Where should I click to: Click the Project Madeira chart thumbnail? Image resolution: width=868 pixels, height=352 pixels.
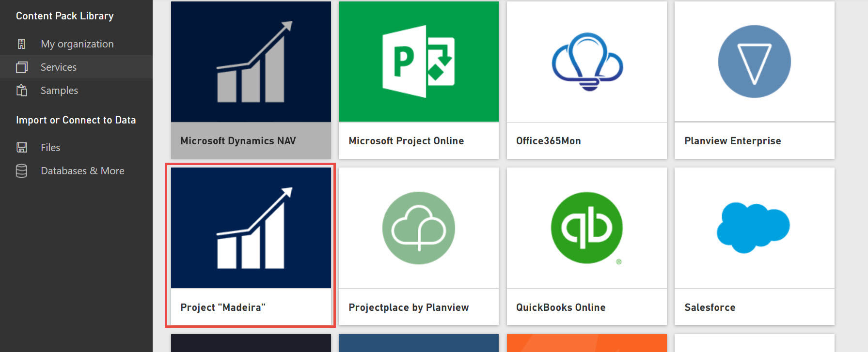point(251,228)
